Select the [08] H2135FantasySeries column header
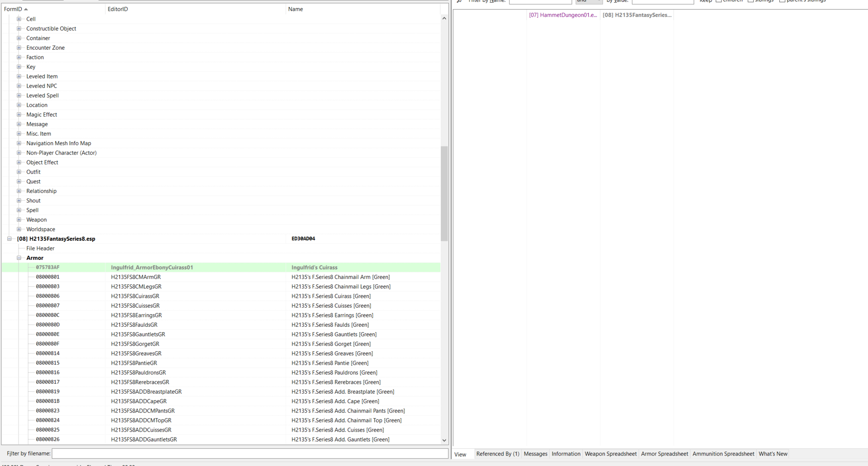The width and height of the screenshot is (868, 466). click(x=637, y=15)
